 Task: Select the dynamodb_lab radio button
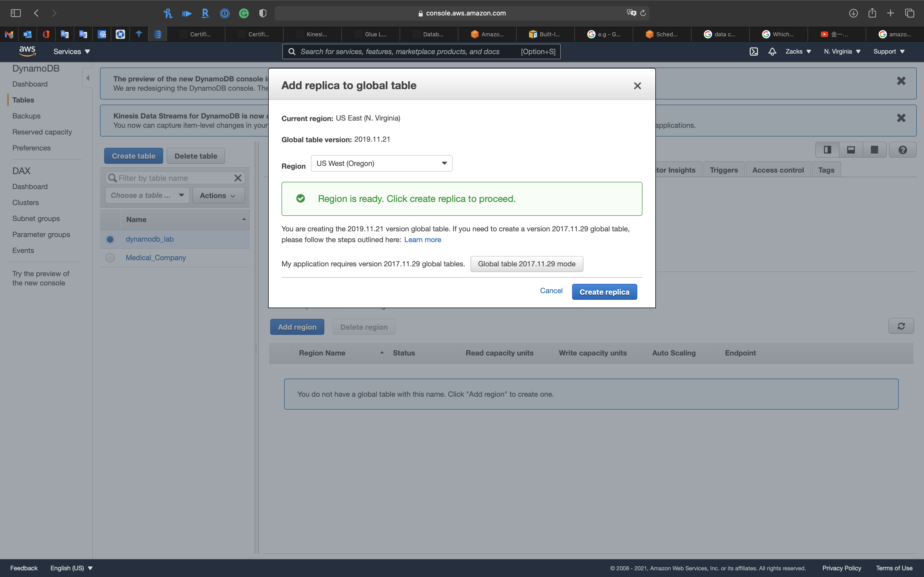(x=110, y=239)
